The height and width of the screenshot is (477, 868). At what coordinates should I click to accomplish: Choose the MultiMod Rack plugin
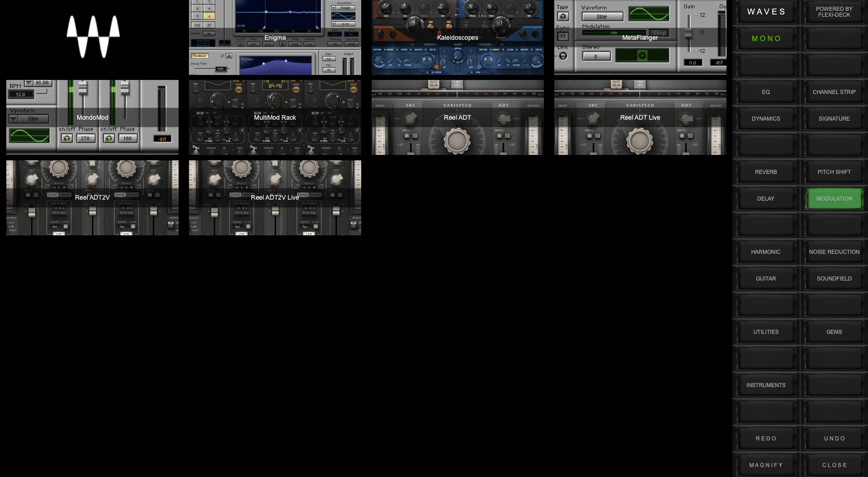(x=275, y=117)
